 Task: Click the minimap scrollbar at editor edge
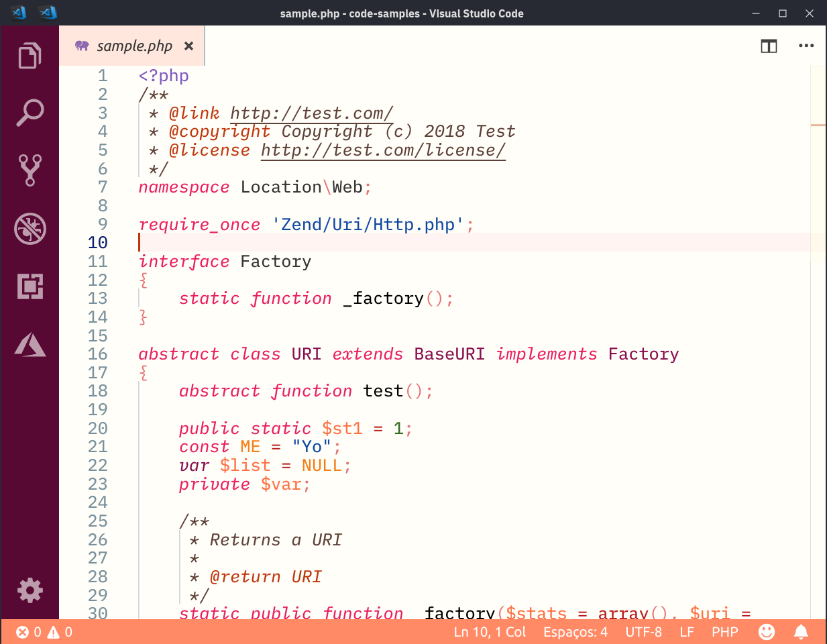(x=818, y=342)
